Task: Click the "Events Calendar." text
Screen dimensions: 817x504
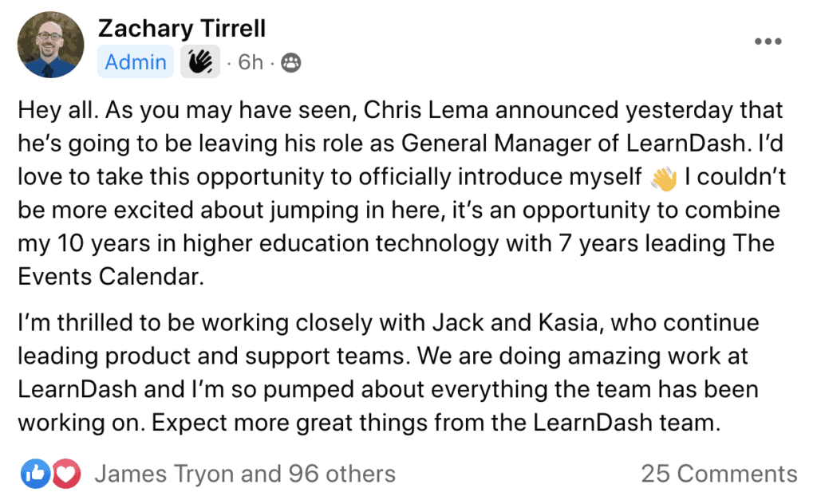Action: (x=111, y=277)
